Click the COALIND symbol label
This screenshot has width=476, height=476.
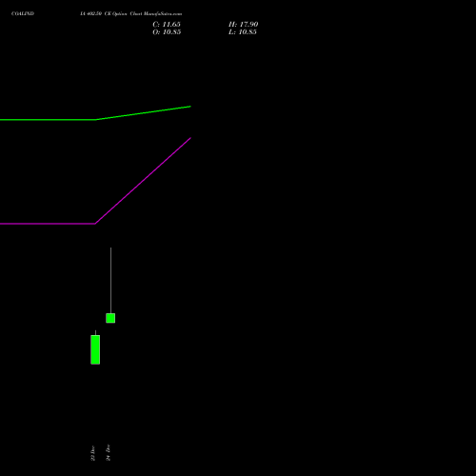coord(23,13)
